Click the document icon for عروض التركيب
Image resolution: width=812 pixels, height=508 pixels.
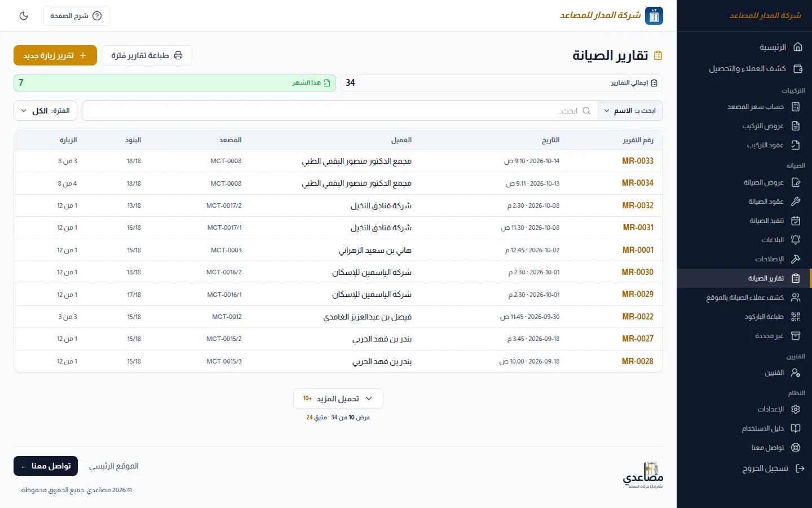pyautogui.click(x=796, y=126)
